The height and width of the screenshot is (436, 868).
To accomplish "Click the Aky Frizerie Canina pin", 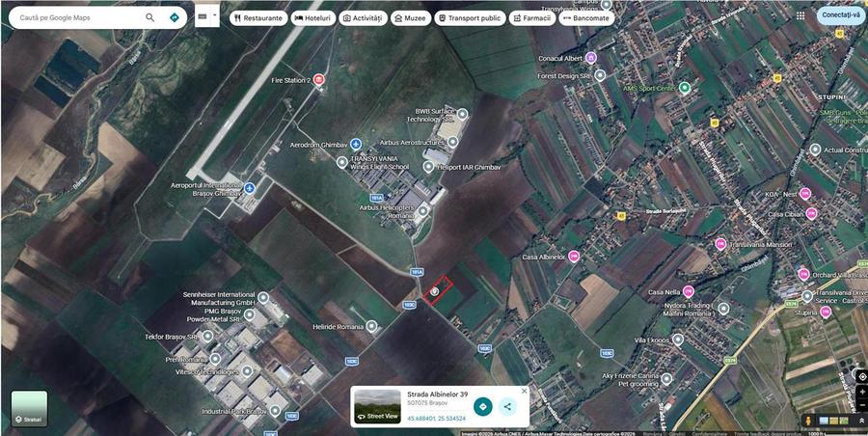I will coord(666,379).
